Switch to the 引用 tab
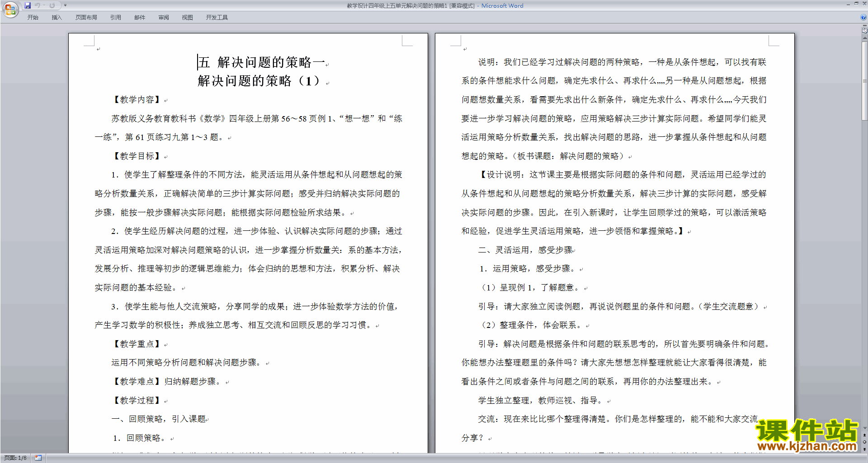Screen dimensions: 868x463 pos(116,18)
